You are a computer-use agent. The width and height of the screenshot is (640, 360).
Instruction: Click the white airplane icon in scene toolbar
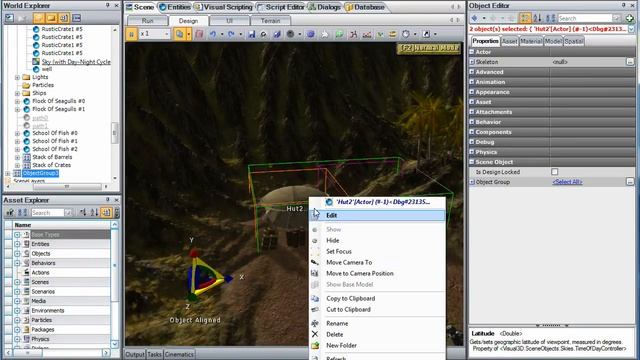(x=325, y=34)
